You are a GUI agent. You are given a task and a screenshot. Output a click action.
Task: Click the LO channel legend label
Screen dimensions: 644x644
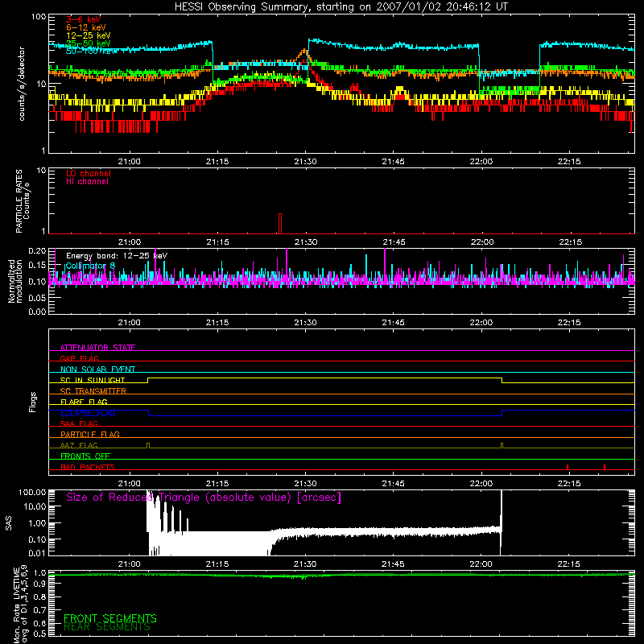[89, 173]
